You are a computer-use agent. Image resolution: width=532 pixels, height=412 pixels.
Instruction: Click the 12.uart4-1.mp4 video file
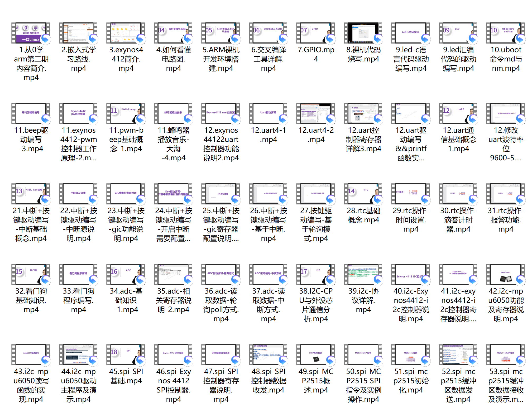268,113
